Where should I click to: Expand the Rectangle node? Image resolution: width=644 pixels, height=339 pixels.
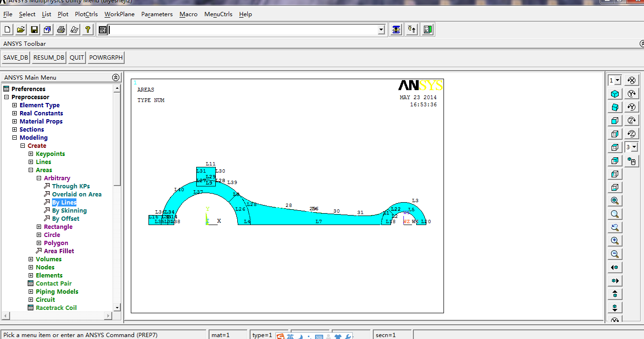click(x=39, y=227)
